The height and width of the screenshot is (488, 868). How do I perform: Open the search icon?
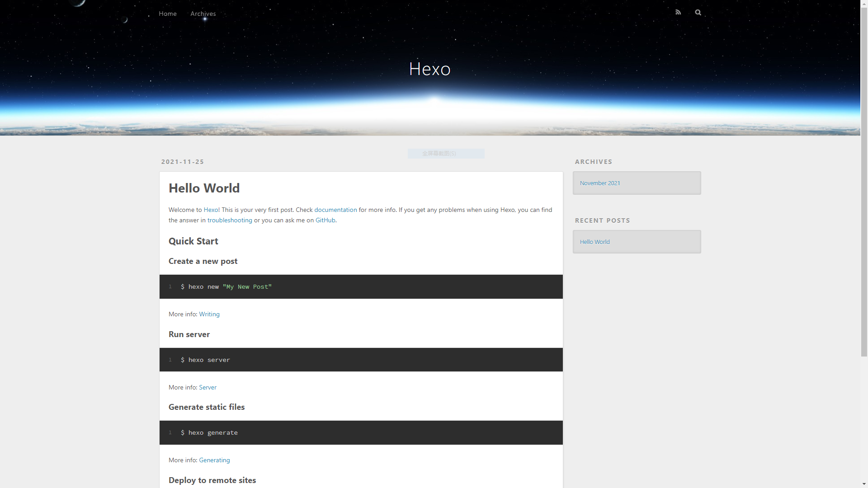click(698, 11)
